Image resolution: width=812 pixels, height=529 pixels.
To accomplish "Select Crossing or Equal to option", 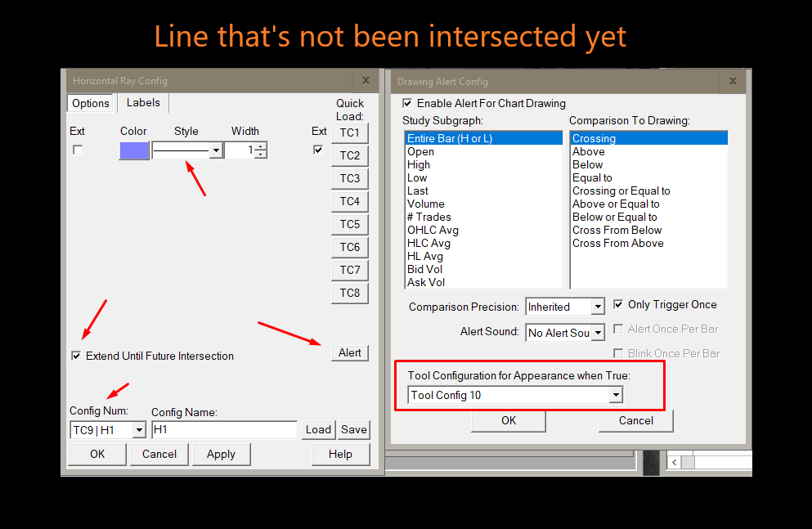I will (x=648, y=191).
